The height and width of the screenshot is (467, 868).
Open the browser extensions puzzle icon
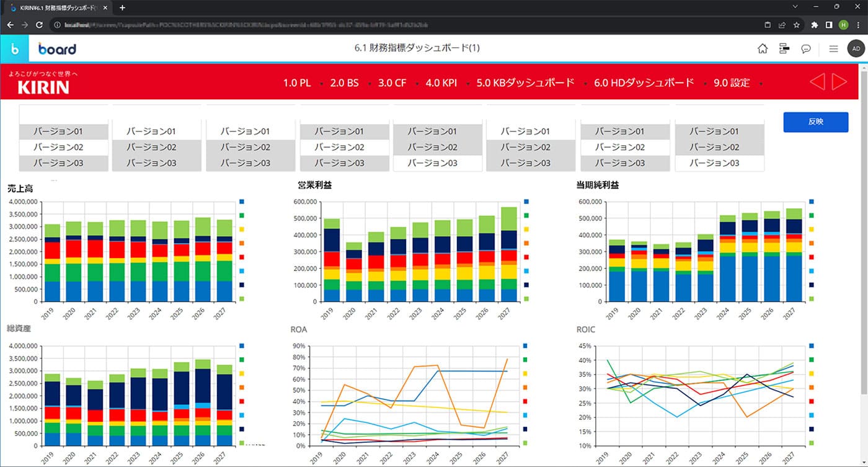[814, 25]
